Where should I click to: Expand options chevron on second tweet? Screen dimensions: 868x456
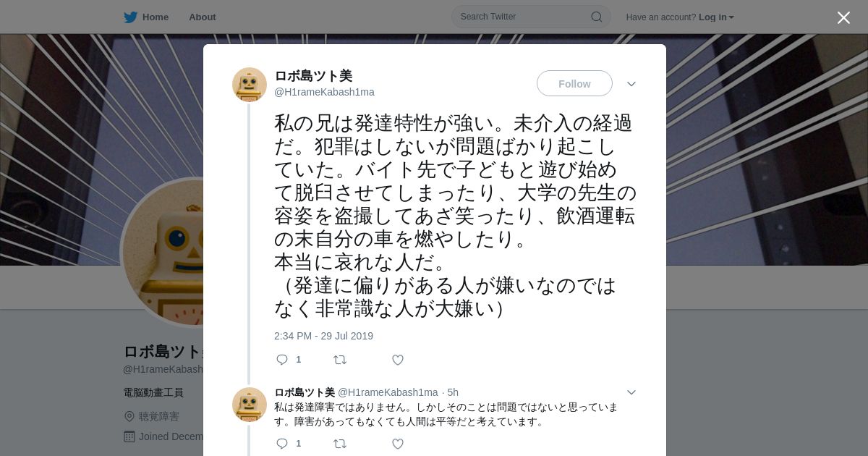click(x=631, y=392)
